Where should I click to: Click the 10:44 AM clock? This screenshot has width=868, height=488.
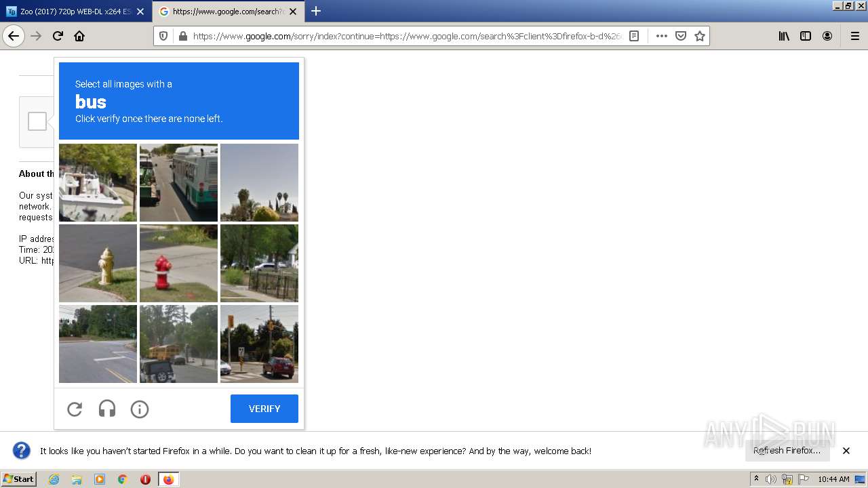(833, 479)
